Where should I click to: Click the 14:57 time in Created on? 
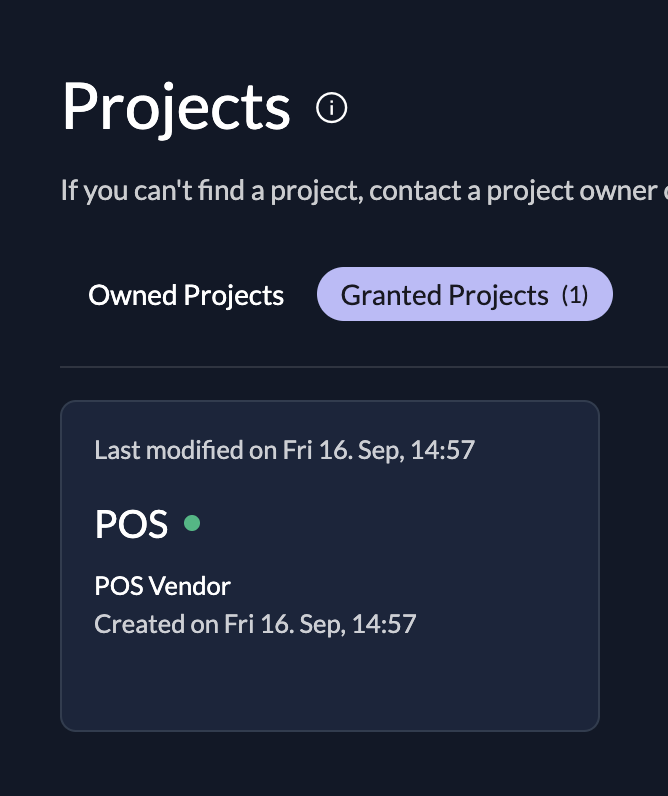[x=386, y=625]
